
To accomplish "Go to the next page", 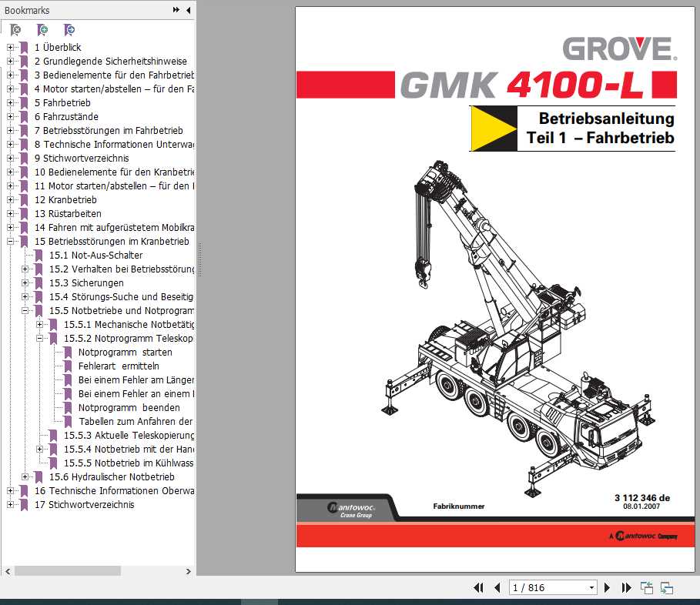I will pyautogui.click(x=608, y=587).
